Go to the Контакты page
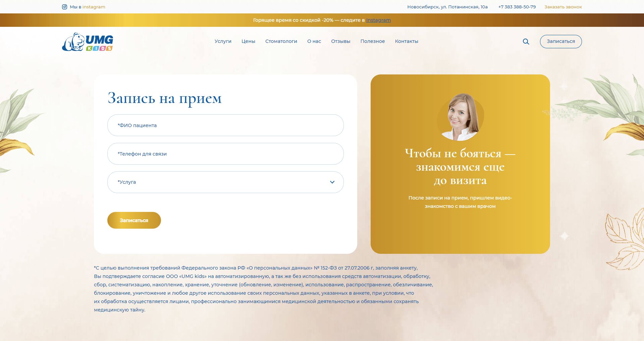The width and height of the screenshot is (644, 341). tap(406, 41)
